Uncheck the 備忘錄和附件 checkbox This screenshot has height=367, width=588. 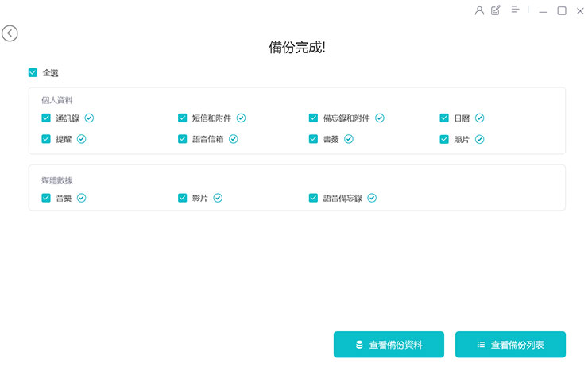(x=313, y=118)
